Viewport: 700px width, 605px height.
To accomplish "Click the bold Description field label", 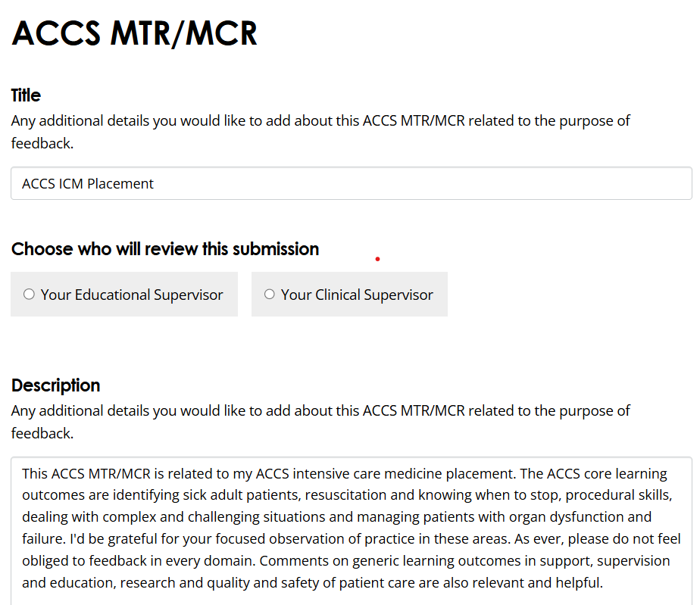I will [x=56, y=385].
